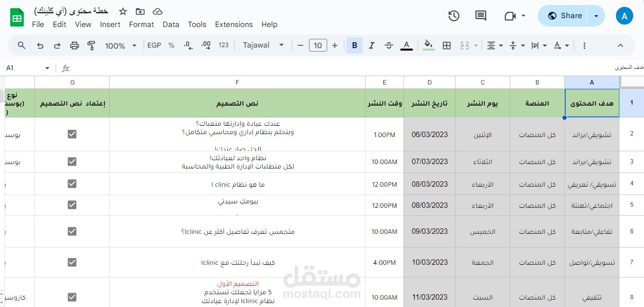Toggle checkbox in row 4

(x=72, y=184)
